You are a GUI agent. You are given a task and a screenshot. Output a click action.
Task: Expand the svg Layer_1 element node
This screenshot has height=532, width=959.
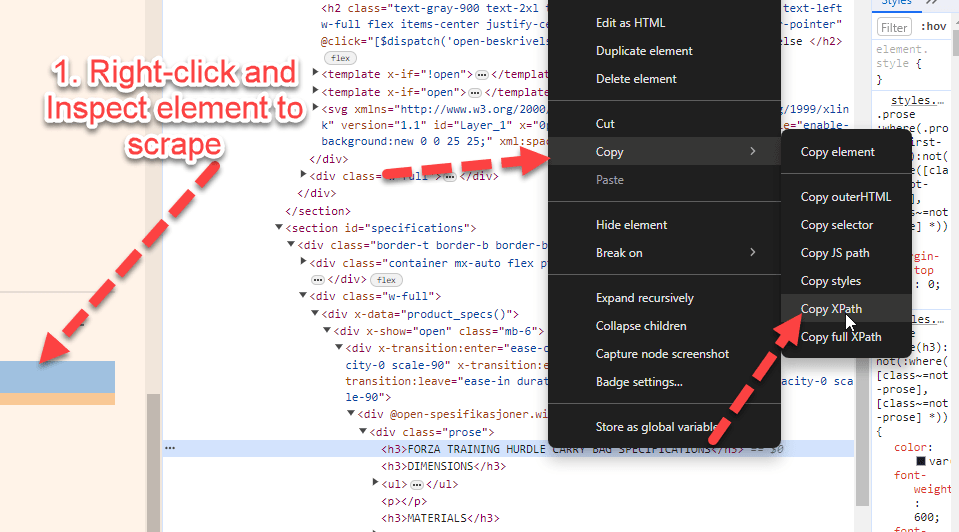coord(316,108)
